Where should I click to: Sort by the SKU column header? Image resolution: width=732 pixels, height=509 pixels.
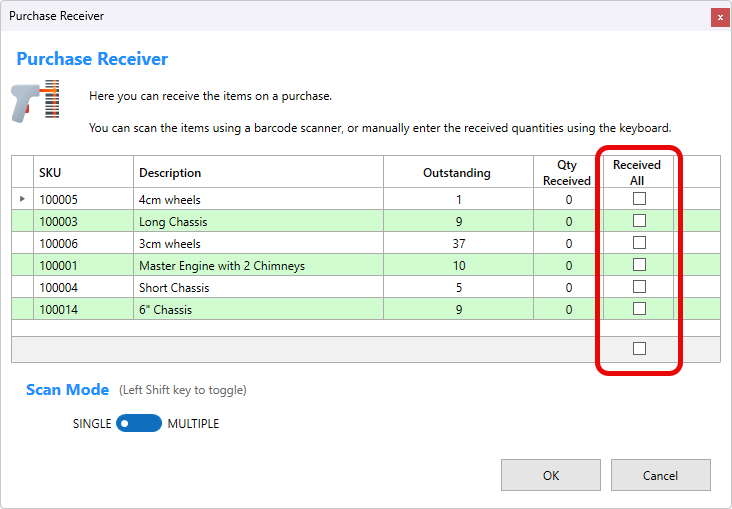(84, 172)
